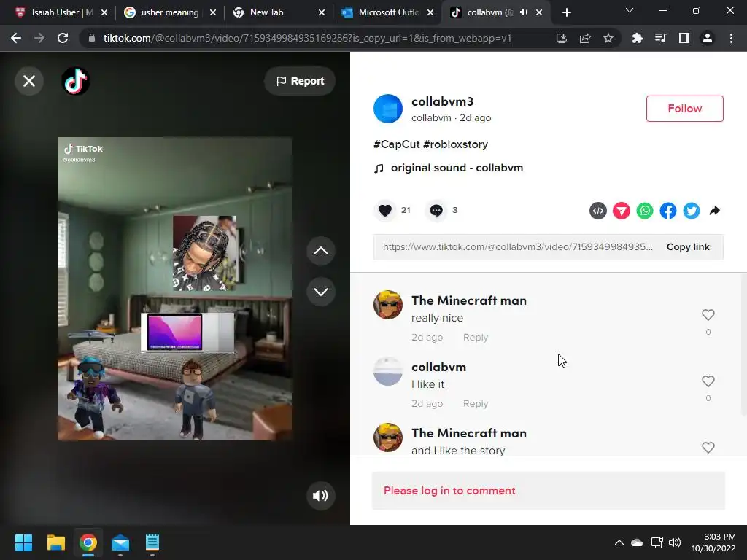Open taskbar clock and date
Screen dimensions: 747x560
(713, 542)
